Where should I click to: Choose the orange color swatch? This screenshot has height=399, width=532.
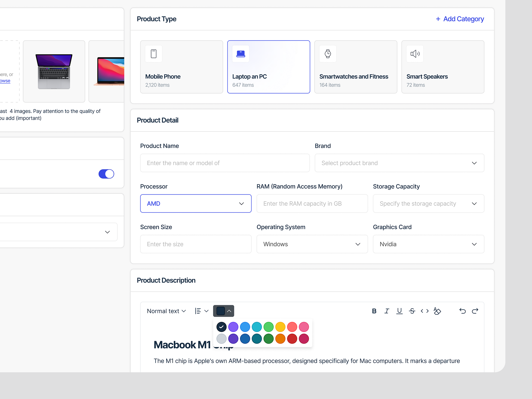(280, 339)
